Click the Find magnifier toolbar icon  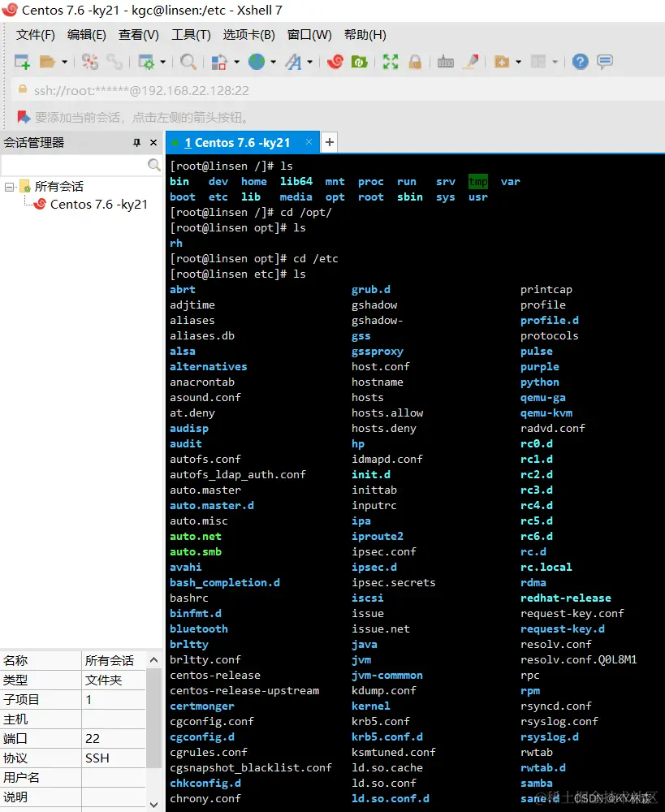[x=188, y=62]
